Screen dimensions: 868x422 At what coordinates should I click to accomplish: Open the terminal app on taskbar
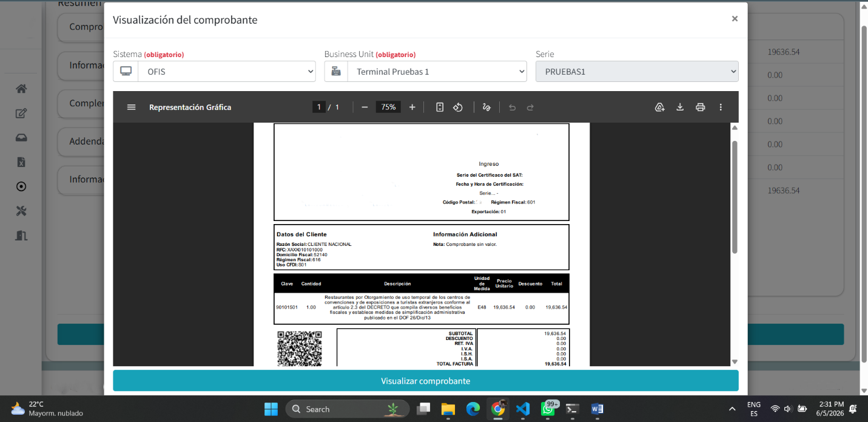click(x=573, y=409)
